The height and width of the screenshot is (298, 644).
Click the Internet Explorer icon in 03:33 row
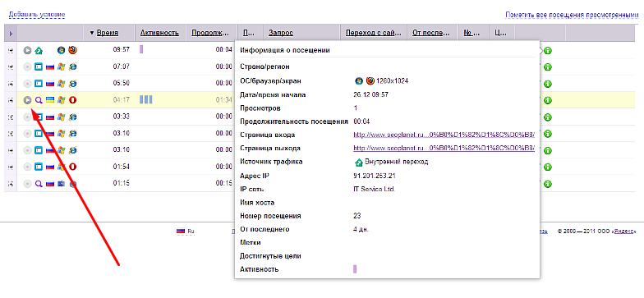click(x=72, y=117)
